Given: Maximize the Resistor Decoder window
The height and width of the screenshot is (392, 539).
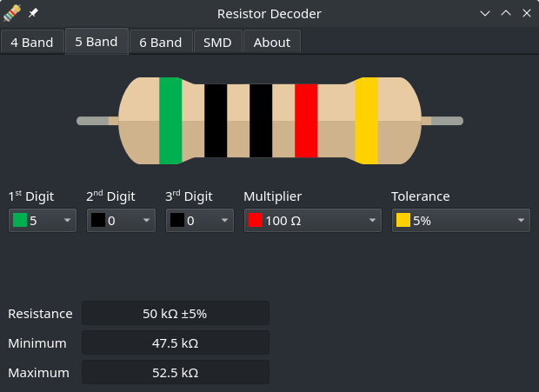Looking at the screenshot, I should (x=506, y=13).
